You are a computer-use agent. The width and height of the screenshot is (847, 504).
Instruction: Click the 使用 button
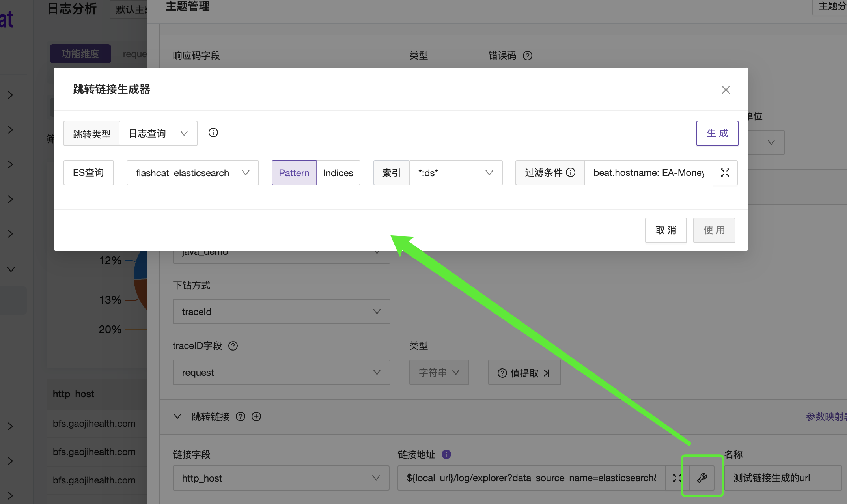714,230
